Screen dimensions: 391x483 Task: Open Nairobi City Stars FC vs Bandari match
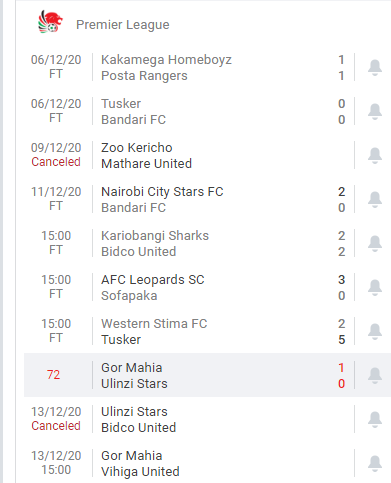point(189,199)
